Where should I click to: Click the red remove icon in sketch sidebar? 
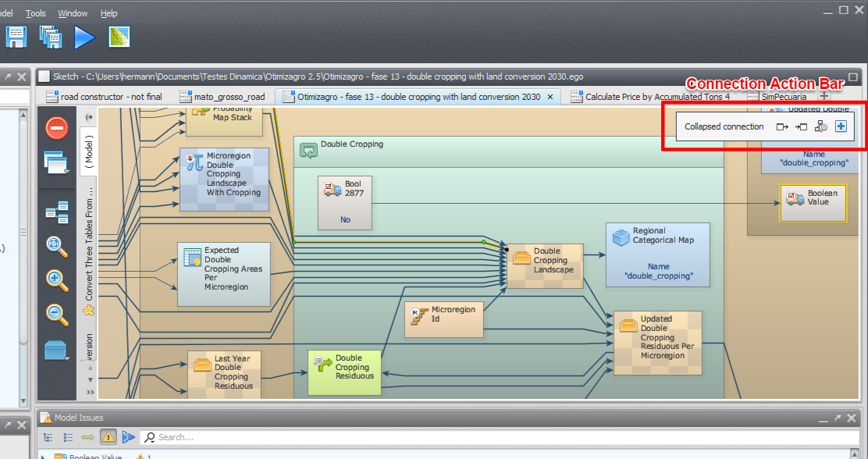tap(57, 128)
